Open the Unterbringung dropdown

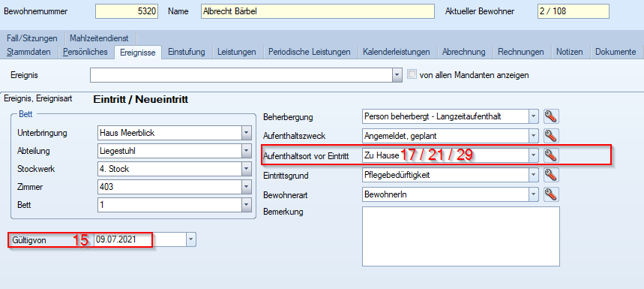[246, 133]
